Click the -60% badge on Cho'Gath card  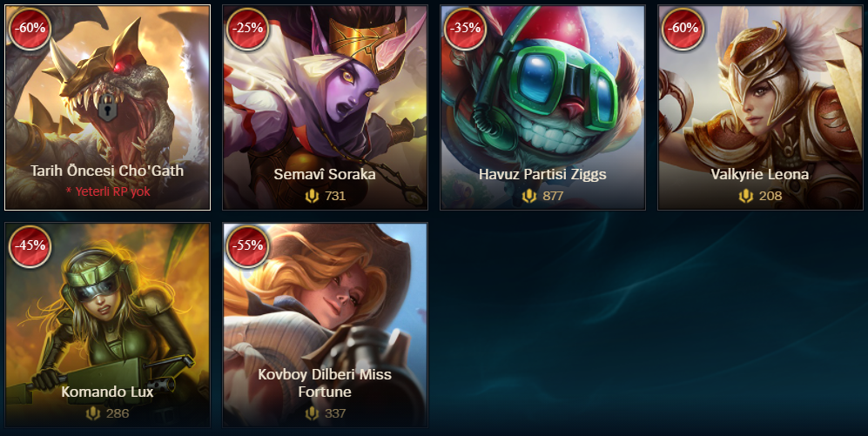(30, 29)
